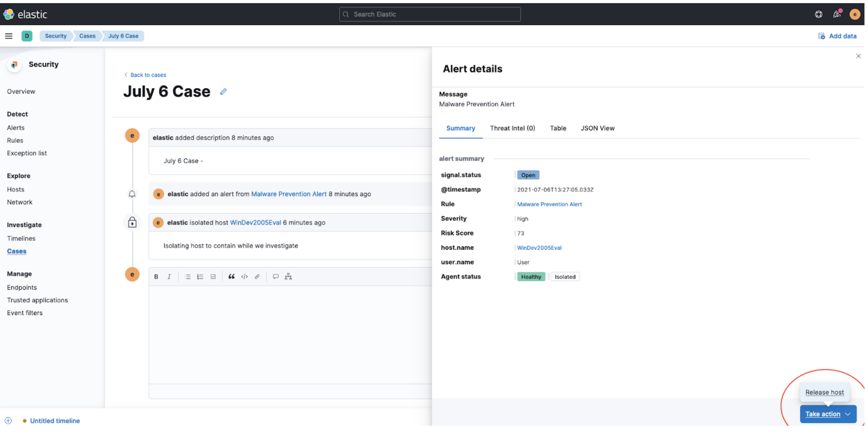The width and height of the screenshot is (868, 437).
Task: Click the Search Elastic input field
Action: 430,14
